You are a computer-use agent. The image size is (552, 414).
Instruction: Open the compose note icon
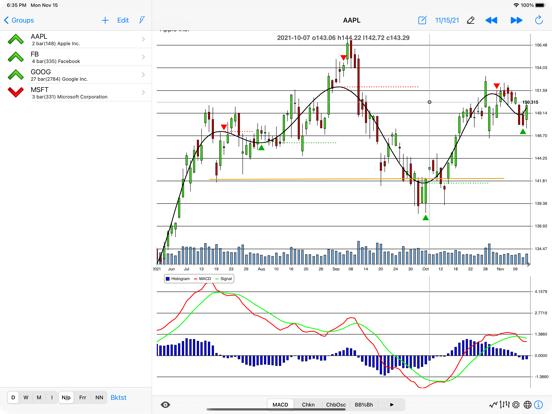click(422, 20)
